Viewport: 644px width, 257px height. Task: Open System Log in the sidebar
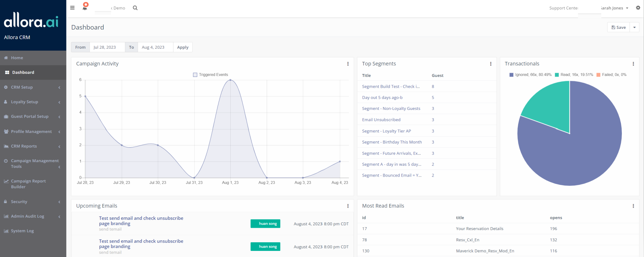point(22,231)
